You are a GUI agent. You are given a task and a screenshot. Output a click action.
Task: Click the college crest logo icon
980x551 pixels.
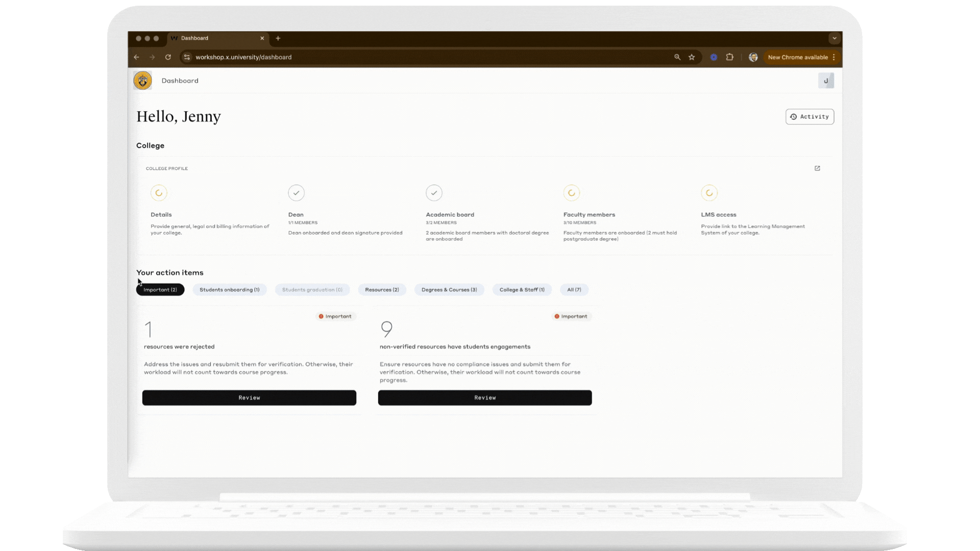tap(142, 81)
